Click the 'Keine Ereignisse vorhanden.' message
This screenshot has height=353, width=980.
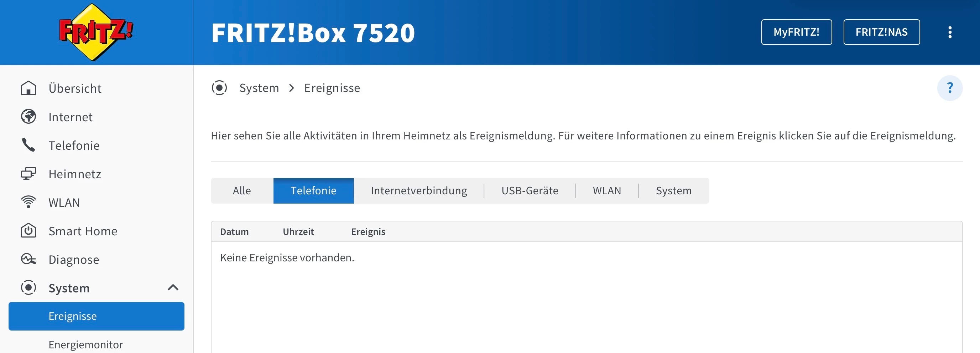(x=287, y=258)
